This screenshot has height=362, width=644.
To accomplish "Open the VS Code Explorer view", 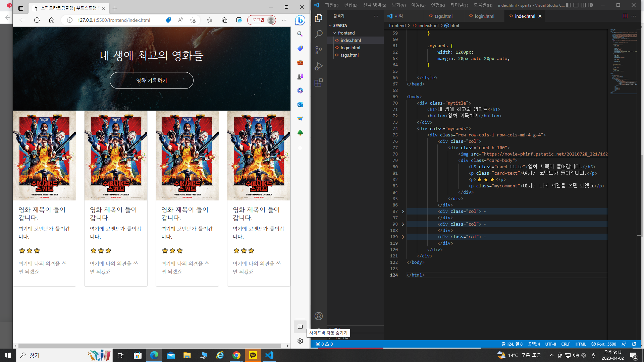I will point(319,18).
